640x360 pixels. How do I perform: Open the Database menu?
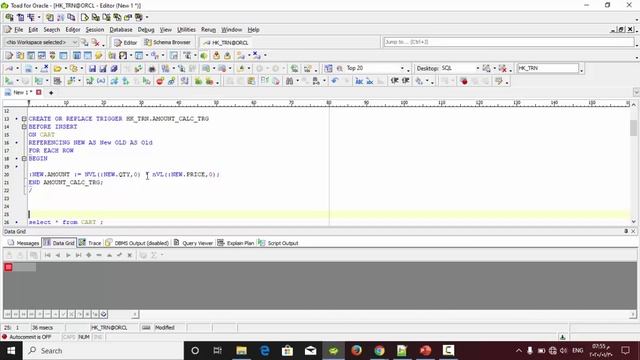coord(121,30)
